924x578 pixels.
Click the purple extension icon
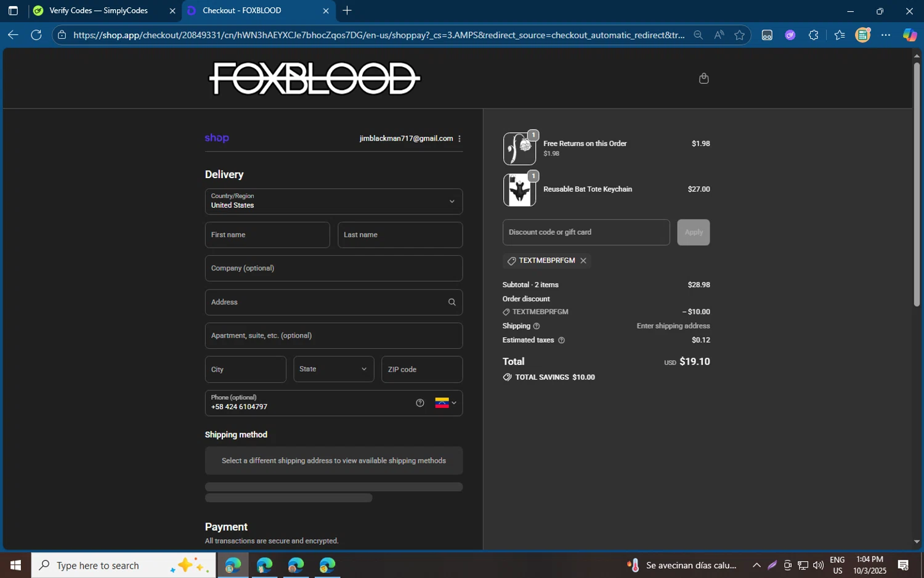[790, 35]
